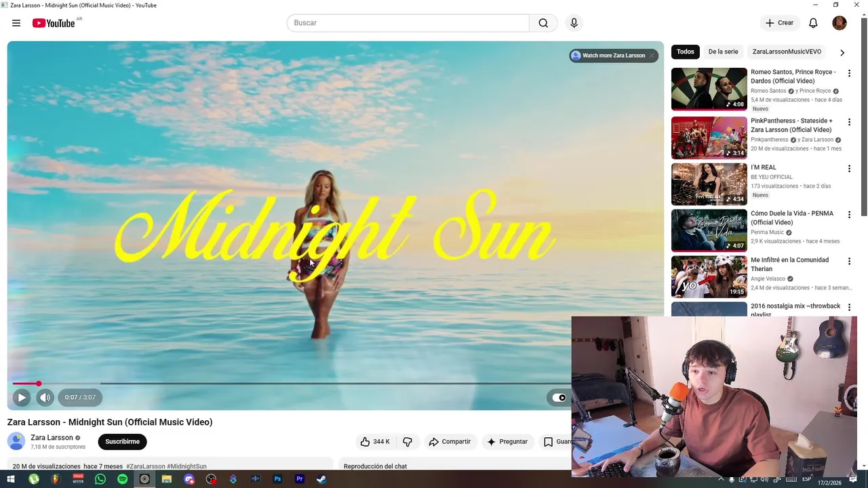868x488 pixels.
Task: Open the Penma Music channel name
Action: pyautogui.click(x=767, y=232)
